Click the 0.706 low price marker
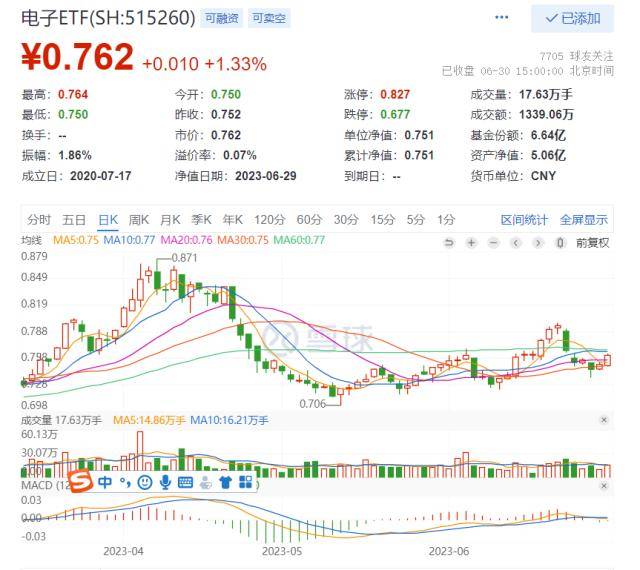The height and width of the screenshot is (570, 640). click(x=313, y=404)
